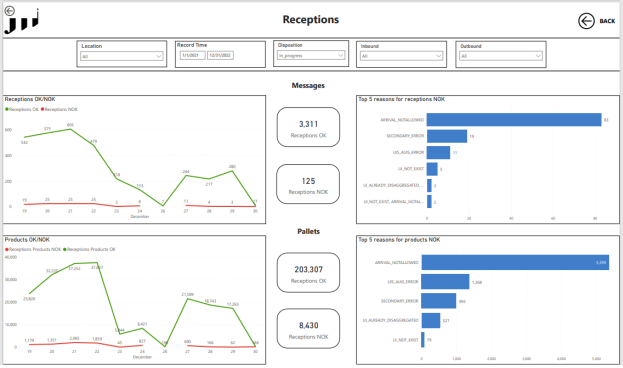Click the Record Time start date field
Image resolution: width=623 pixels, height=368 pixels.
tap(193, 55)
